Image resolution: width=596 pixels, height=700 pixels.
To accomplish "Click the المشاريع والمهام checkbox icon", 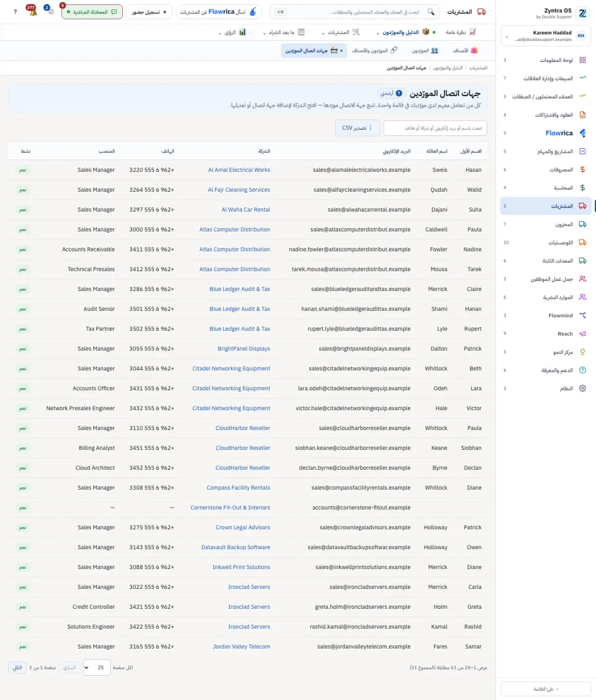I will [x=582, y=151].
